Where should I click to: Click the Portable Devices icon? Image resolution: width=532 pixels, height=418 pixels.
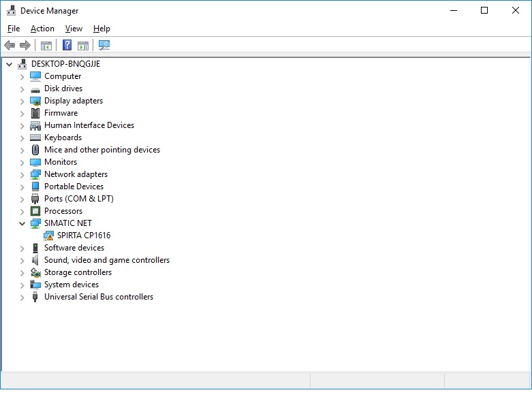tap(35, 187)
